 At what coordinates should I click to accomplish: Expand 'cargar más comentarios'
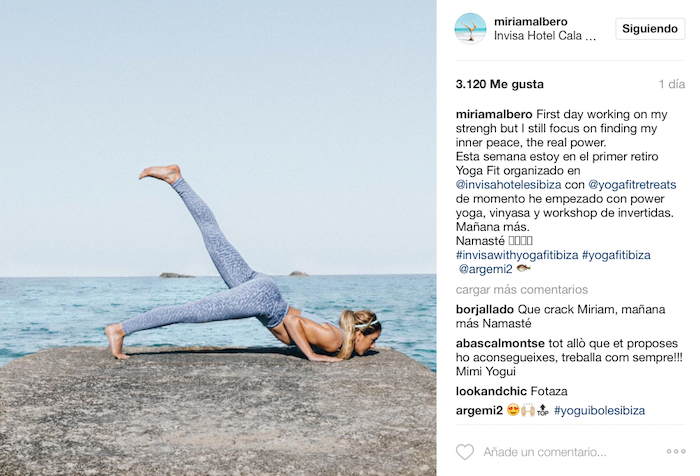tap(521, 289)
